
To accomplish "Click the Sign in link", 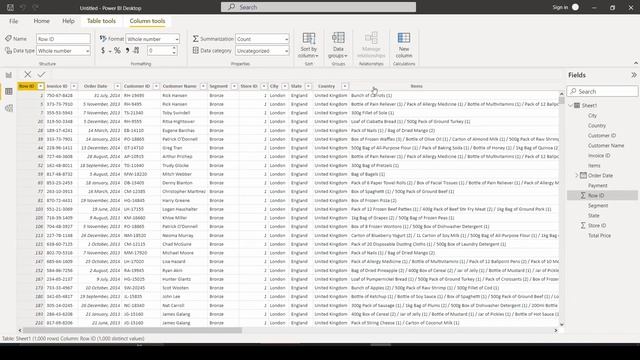I will pos(560,7).
